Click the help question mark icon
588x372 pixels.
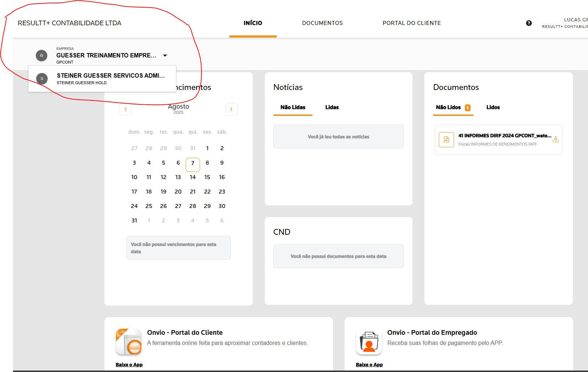(529, 23)
